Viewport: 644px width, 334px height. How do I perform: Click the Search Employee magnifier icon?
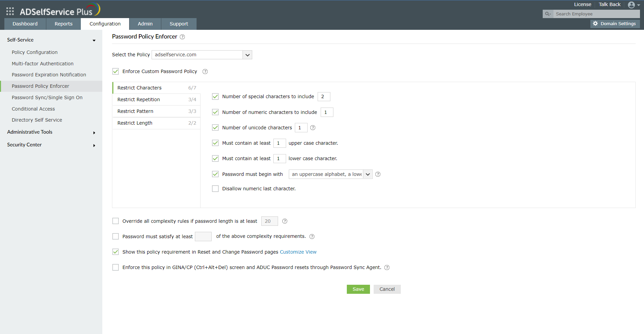tap(548, 14)
